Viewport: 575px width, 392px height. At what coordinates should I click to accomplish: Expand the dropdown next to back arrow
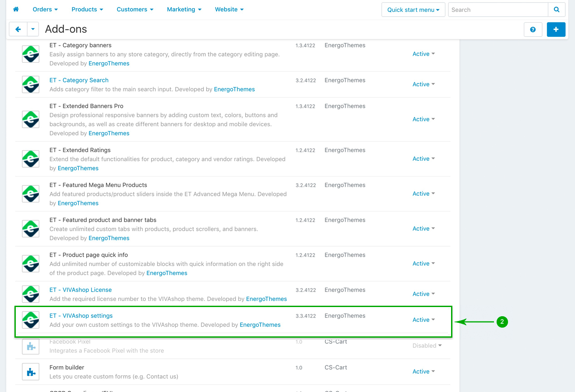pos(33,29)
